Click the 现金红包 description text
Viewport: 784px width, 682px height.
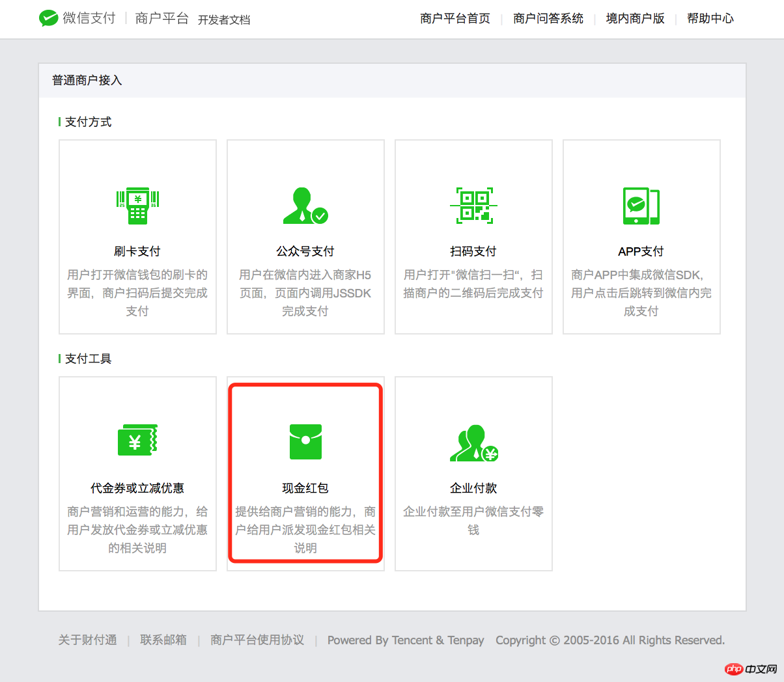[x=305, y=530]
